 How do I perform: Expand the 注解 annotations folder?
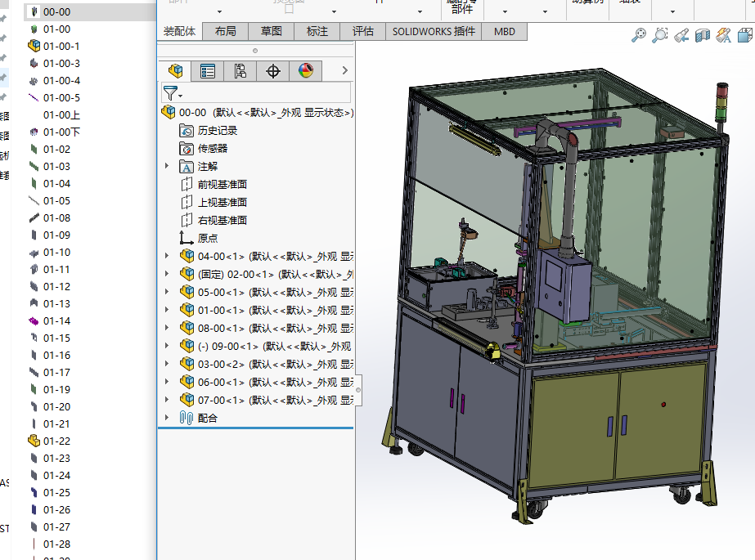point(167,166)
